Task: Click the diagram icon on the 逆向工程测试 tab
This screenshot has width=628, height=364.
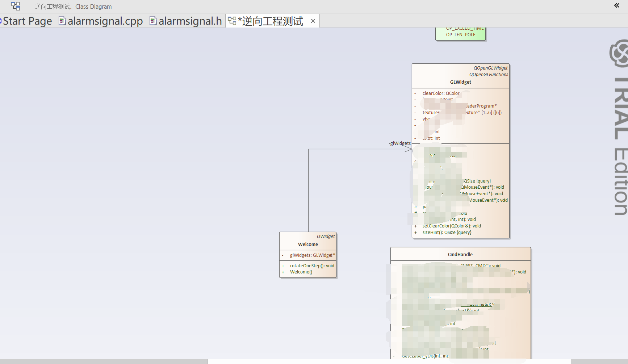Action: point(232,21)
